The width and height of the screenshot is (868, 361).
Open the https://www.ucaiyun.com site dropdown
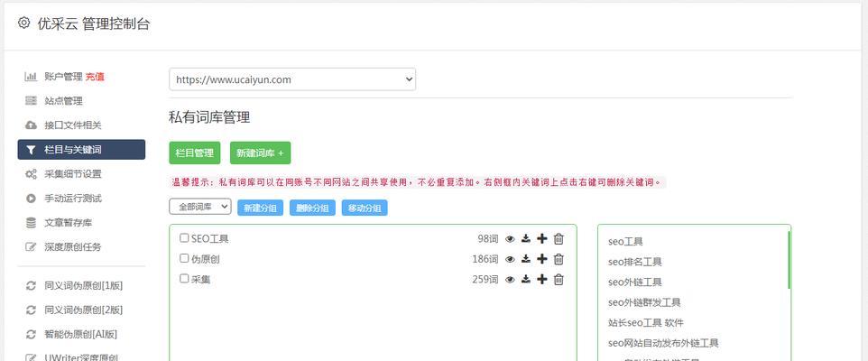pos(292,79)
